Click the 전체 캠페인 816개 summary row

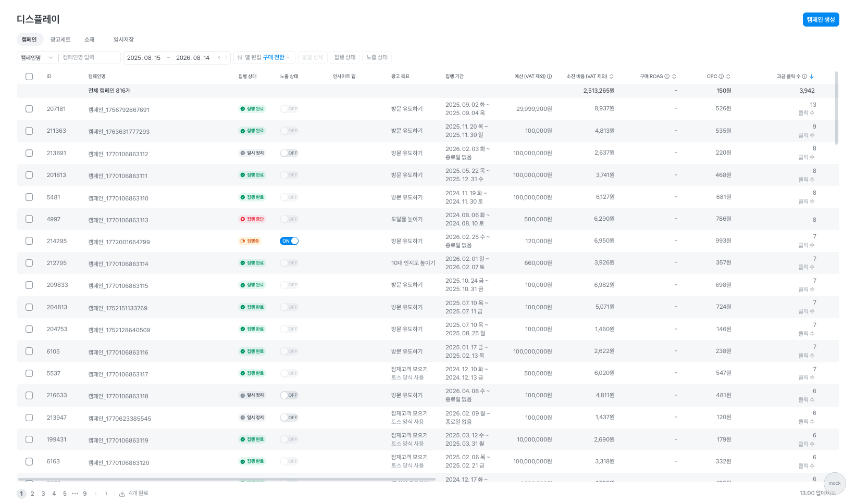(x=428, y=91)
